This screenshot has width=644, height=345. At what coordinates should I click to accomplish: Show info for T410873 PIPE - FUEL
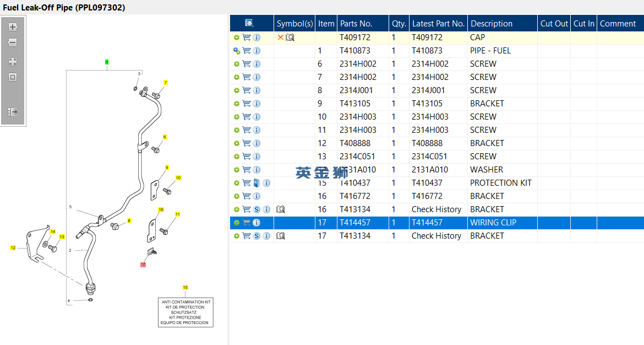[256, 51]
